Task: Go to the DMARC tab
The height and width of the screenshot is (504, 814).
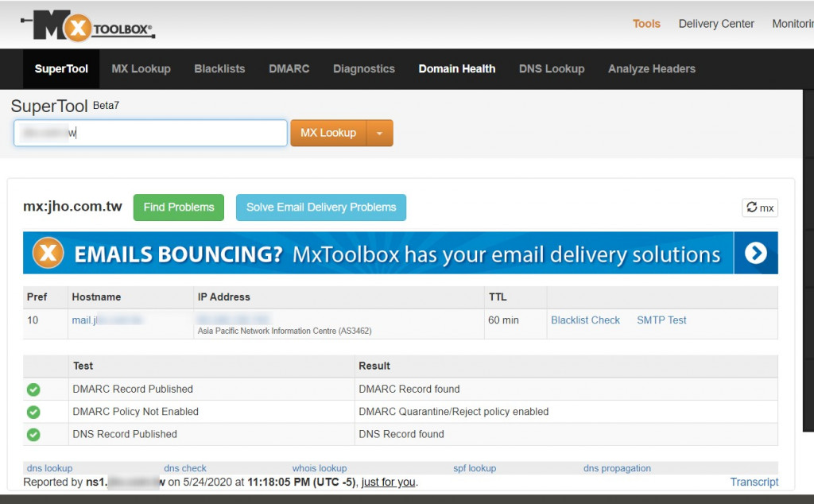Action: pyautogui.click(x=289, y=69)
